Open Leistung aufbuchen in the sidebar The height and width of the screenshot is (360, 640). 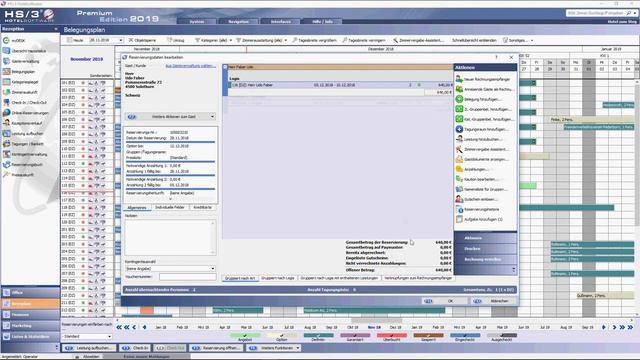click(27, 134)
